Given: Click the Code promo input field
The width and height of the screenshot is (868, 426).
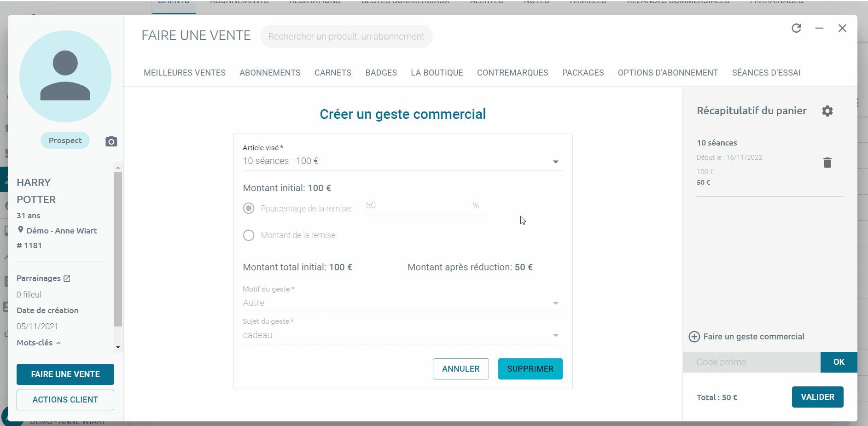Looking at the screenshot, I should tap(751, 362).
